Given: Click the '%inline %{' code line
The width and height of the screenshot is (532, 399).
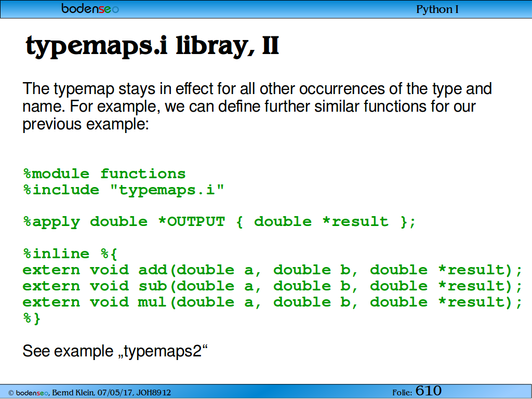Looking at the screenshot, I should tap(70, 254).
